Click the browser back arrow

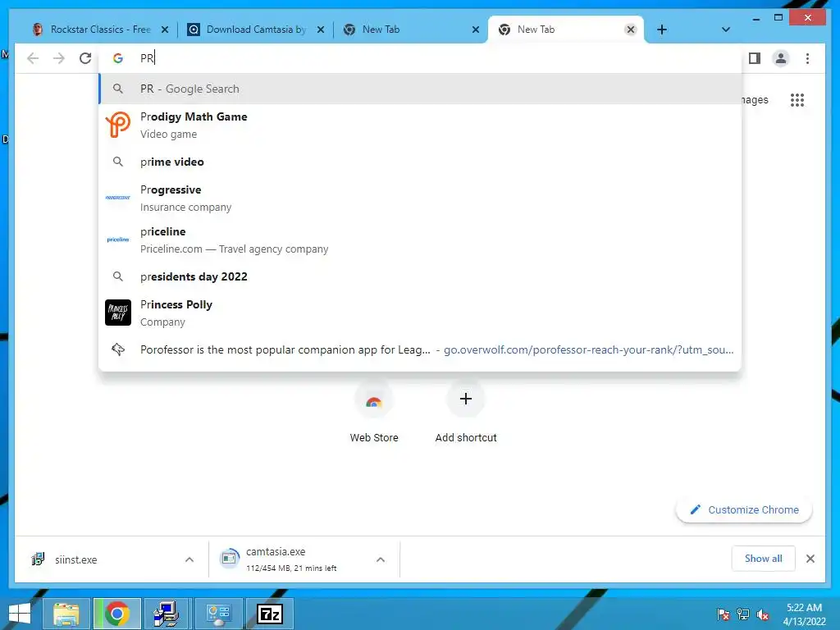click(x=33, y=58)
